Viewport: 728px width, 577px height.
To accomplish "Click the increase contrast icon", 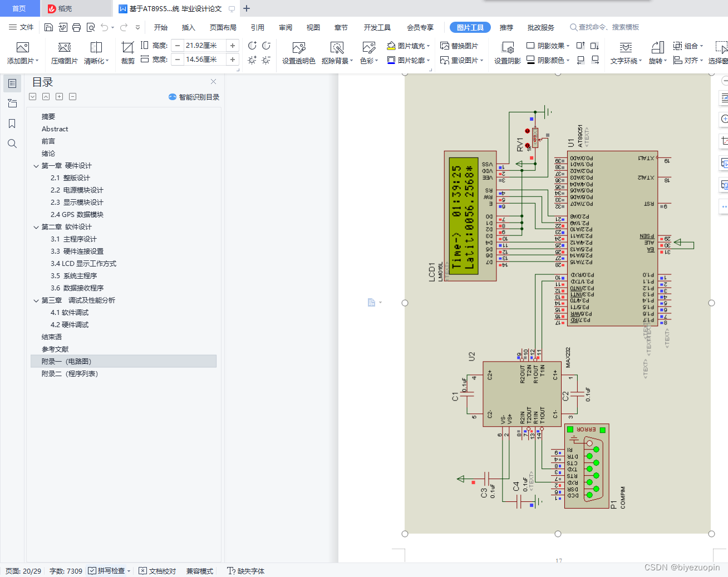I will [x=252, y=46].
